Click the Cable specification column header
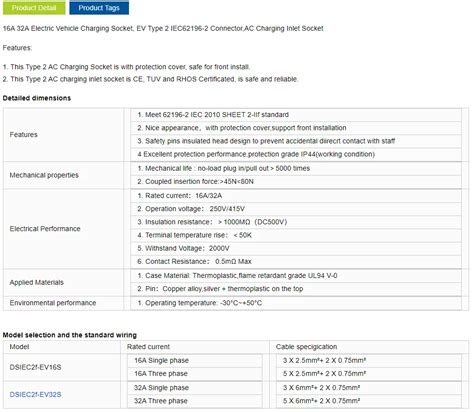Viewport: 474px width, 412px height. (x=306, y=347)
